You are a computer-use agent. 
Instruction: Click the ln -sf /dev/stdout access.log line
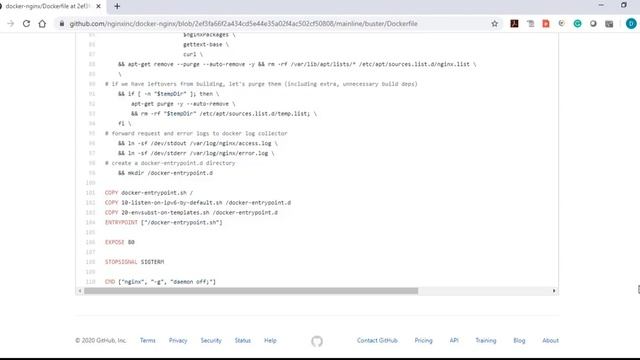pos(198,143)
